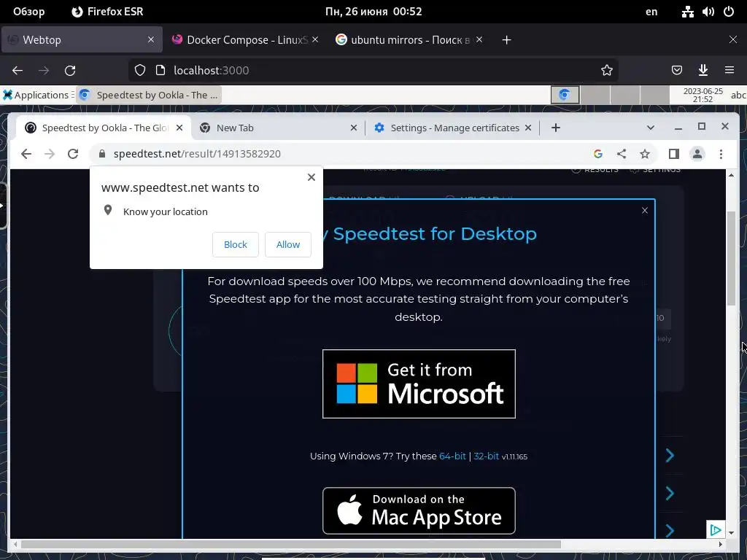Open the date and time calendar in top bar

[373, 12]
